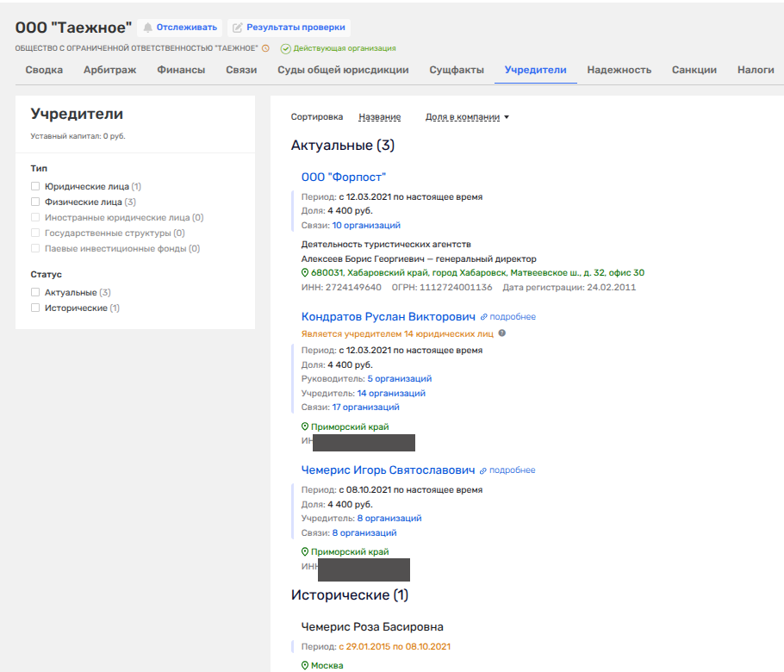Image resolution: width=784 pixels, height=672 pixels.
Task: Sort founders by Название
Action: [x=379, y=117]
